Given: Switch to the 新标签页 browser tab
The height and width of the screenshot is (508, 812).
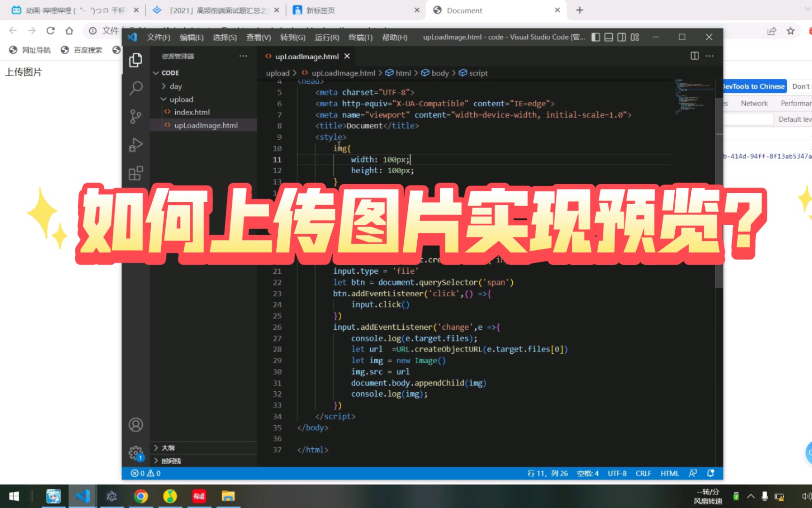Looking at the screenshot, I should [355, 10].
